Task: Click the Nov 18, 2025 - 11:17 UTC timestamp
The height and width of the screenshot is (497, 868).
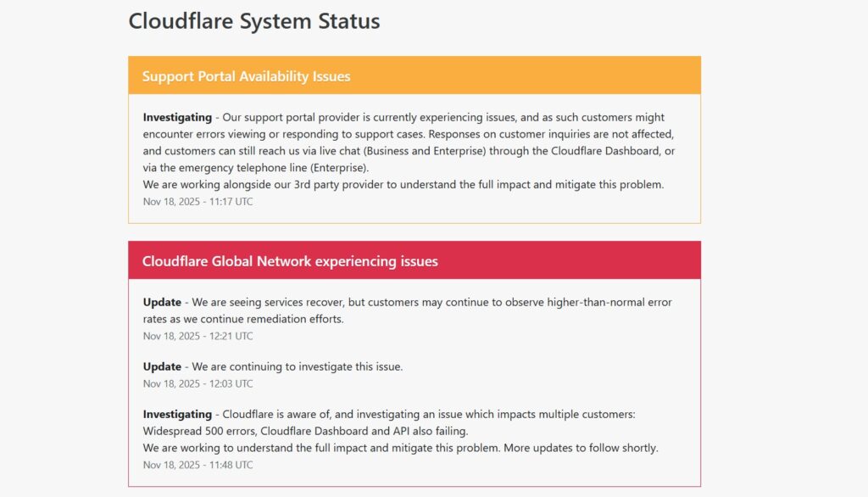Action: (198, 202)
